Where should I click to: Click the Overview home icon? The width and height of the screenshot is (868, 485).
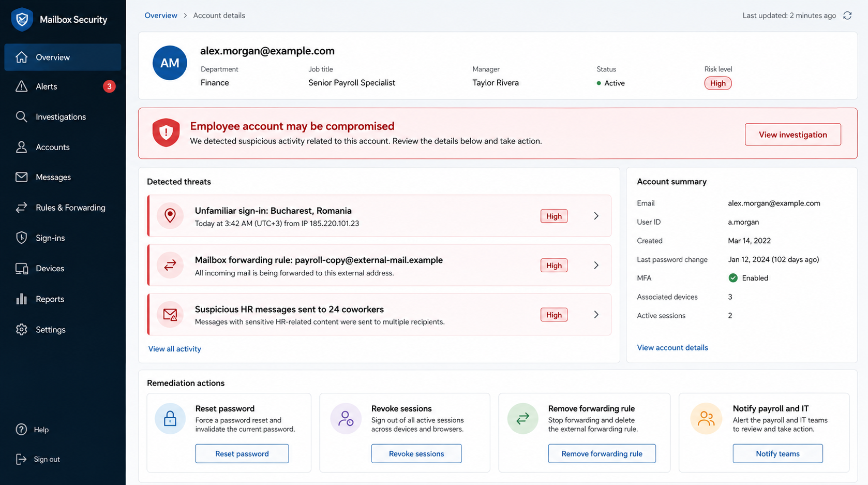click(21, 57)
